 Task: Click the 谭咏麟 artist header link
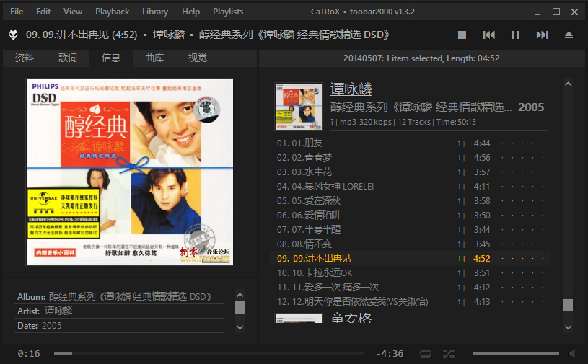point(351,89)
